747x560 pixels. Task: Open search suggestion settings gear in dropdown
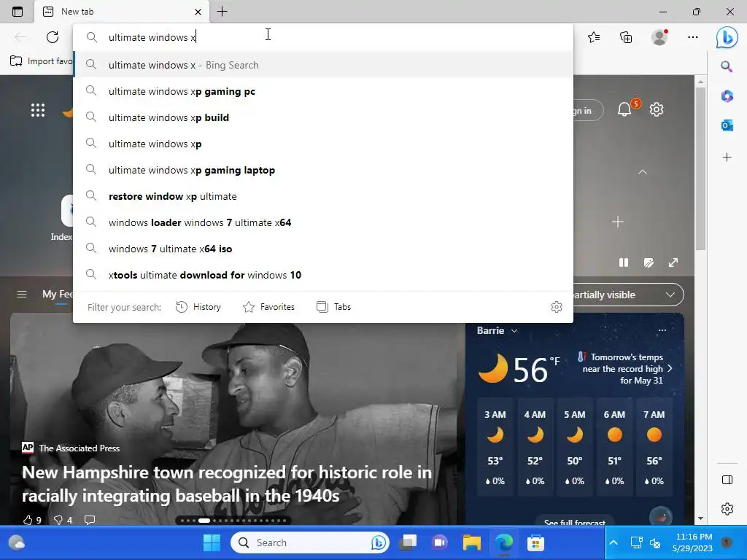tap(556, 307)
